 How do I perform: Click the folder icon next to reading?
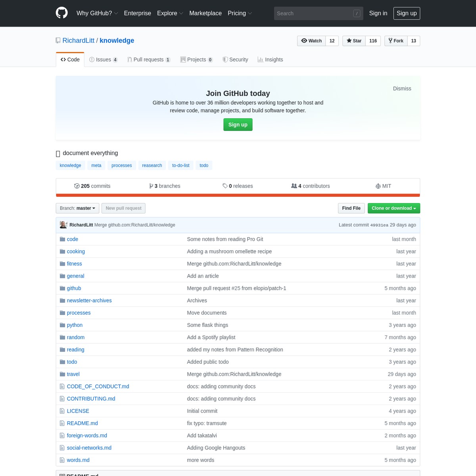(62, 350)
